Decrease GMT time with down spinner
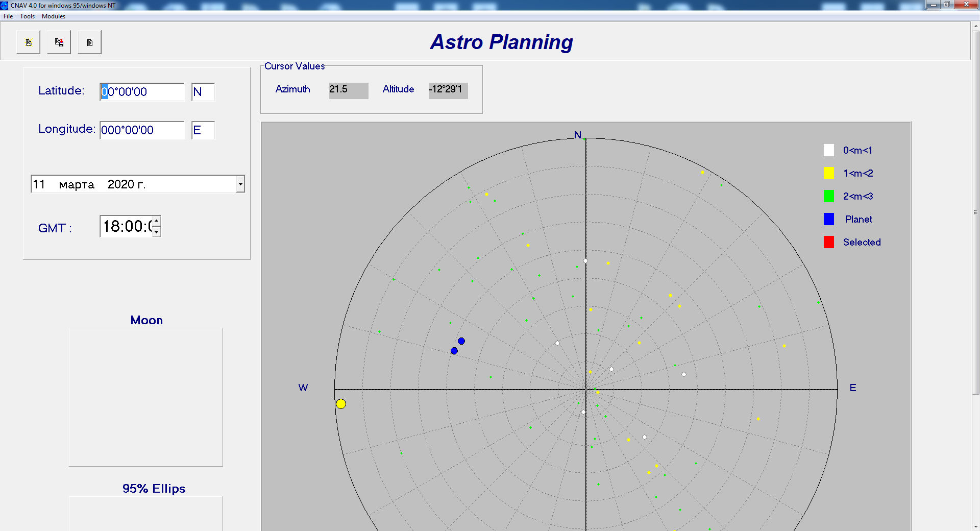 (157, 232)
